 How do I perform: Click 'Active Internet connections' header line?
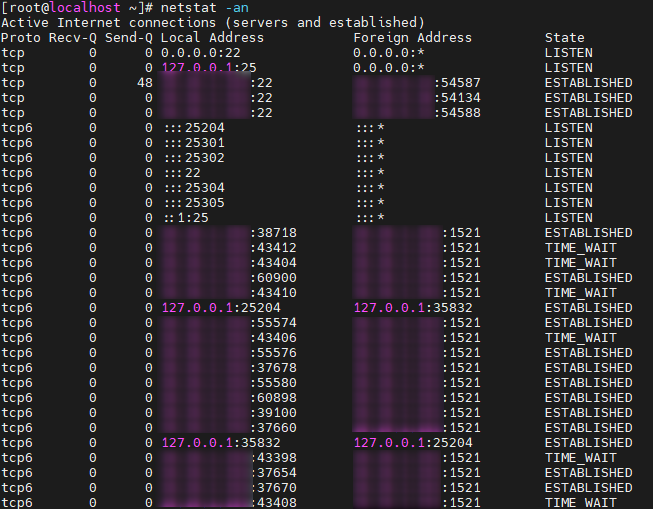point(213,22)
